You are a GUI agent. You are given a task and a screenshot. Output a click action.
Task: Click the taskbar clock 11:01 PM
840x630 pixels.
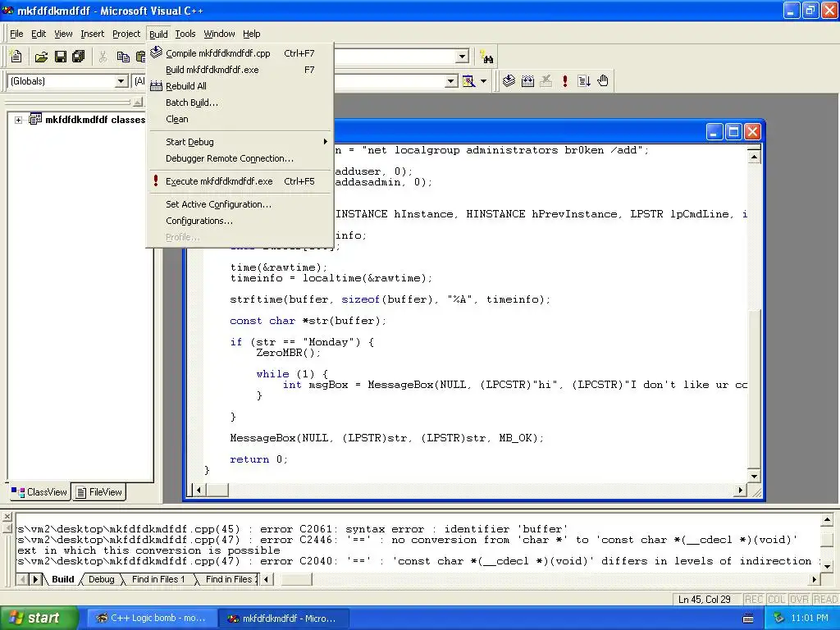click(x=810, y=619)
